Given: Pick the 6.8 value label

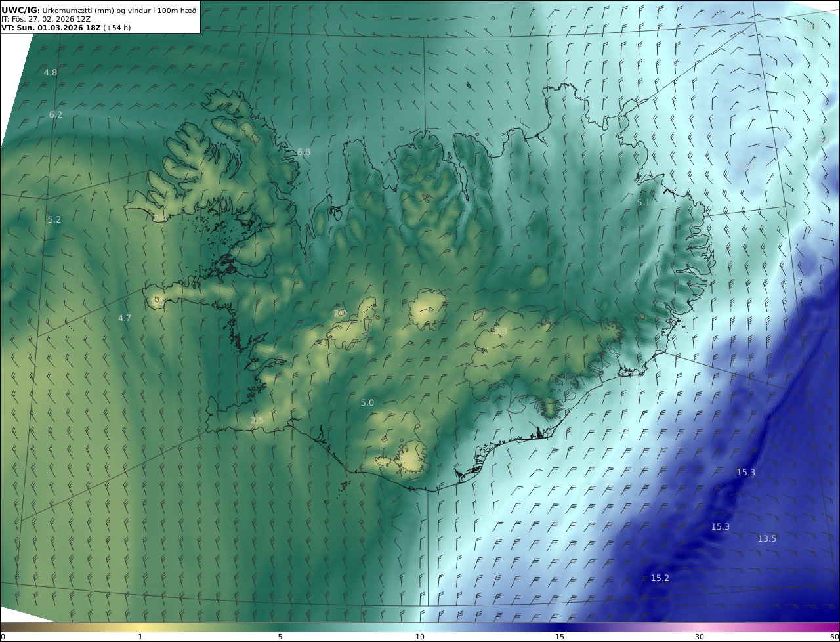Looking at the screenshot, I should 304,152.
